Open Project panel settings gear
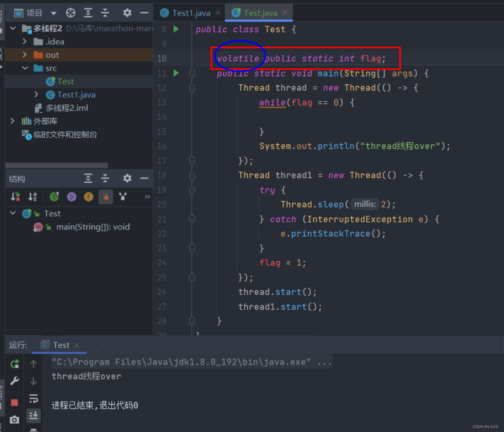Image resolution: width=504 pixels, height=432 pixels. click(127, 13)
